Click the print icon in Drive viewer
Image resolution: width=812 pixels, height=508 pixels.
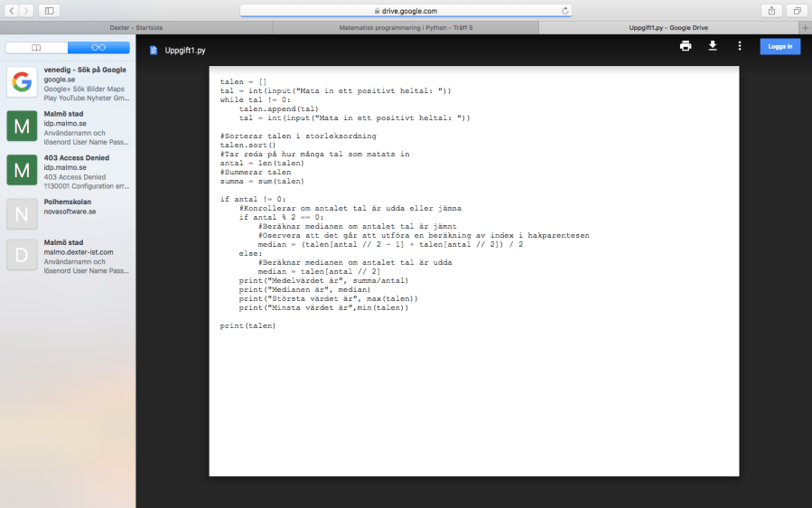(686, 46)
